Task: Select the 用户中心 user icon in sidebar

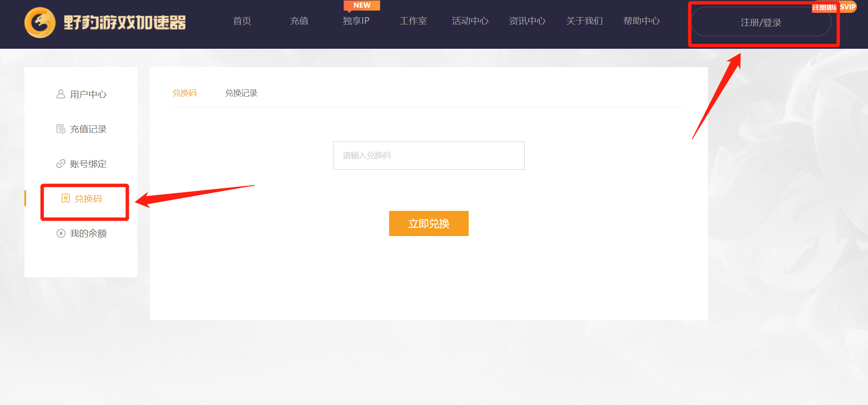Action: pos(60,94)
